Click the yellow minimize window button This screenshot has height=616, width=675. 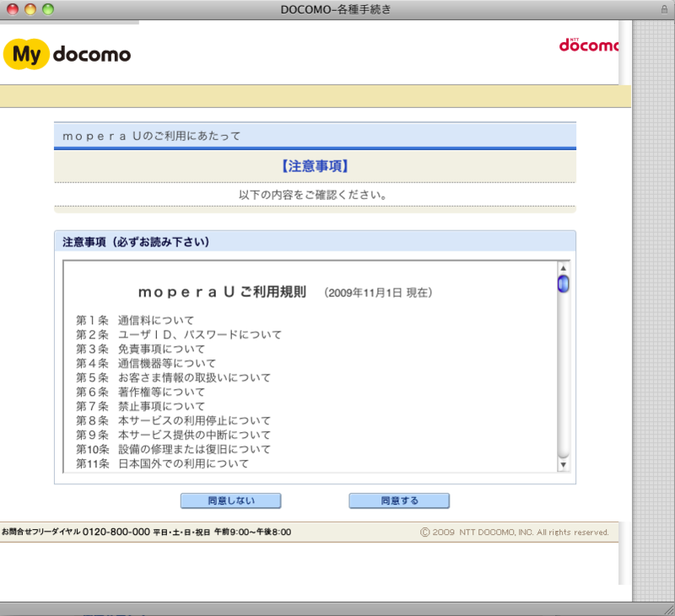tap(30, 9)
